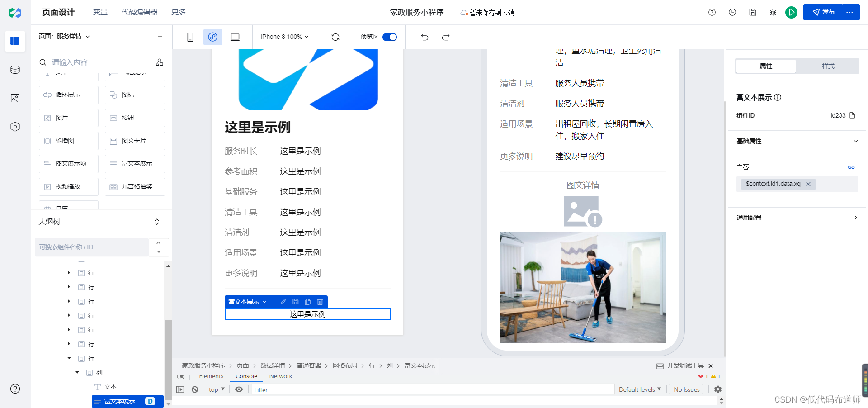
Task: Copy the selected rich text component
Action: coord(308,302)
